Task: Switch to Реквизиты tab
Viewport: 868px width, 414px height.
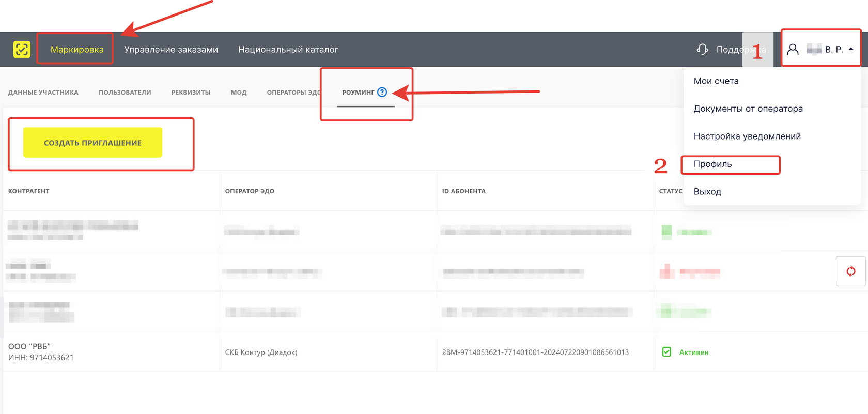Action: [191, 93]
